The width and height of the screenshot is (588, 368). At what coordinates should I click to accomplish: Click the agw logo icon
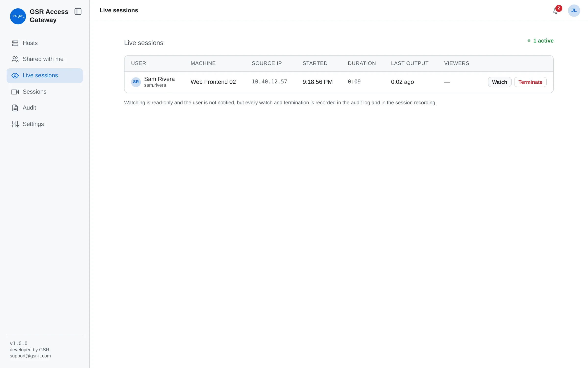[18, 16]
